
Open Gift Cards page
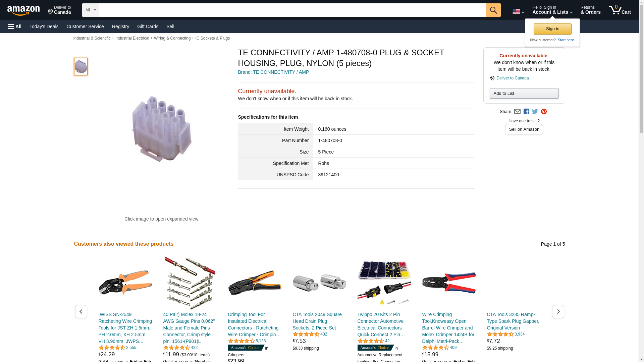click(148, 26)
